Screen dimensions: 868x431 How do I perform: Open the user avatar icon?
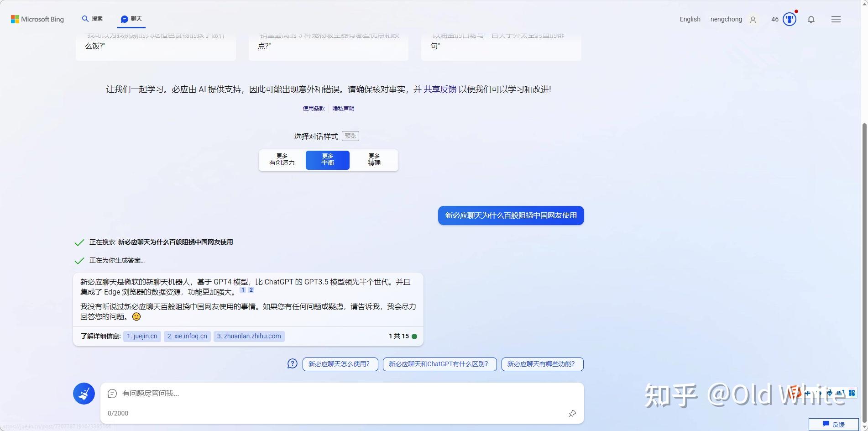(753, 20)
